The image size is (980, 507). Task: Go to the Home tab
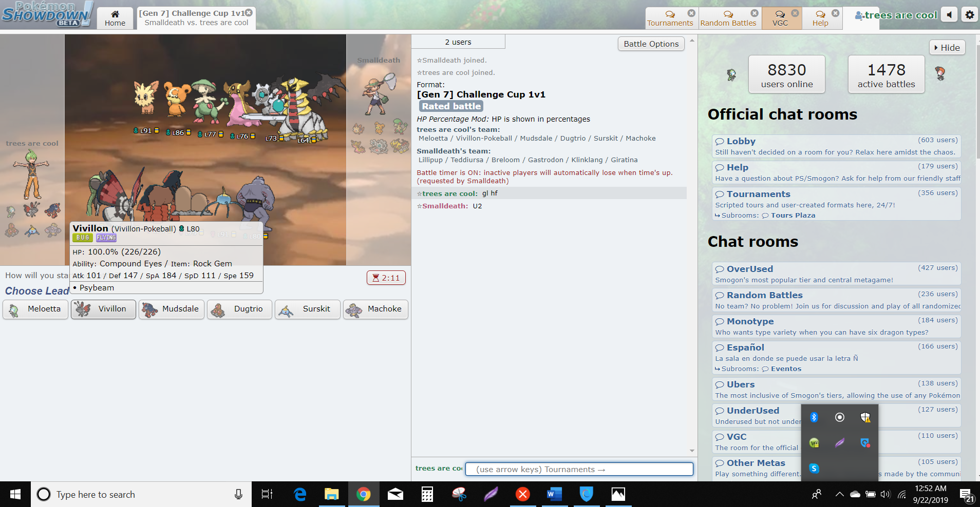pos(115,18)
